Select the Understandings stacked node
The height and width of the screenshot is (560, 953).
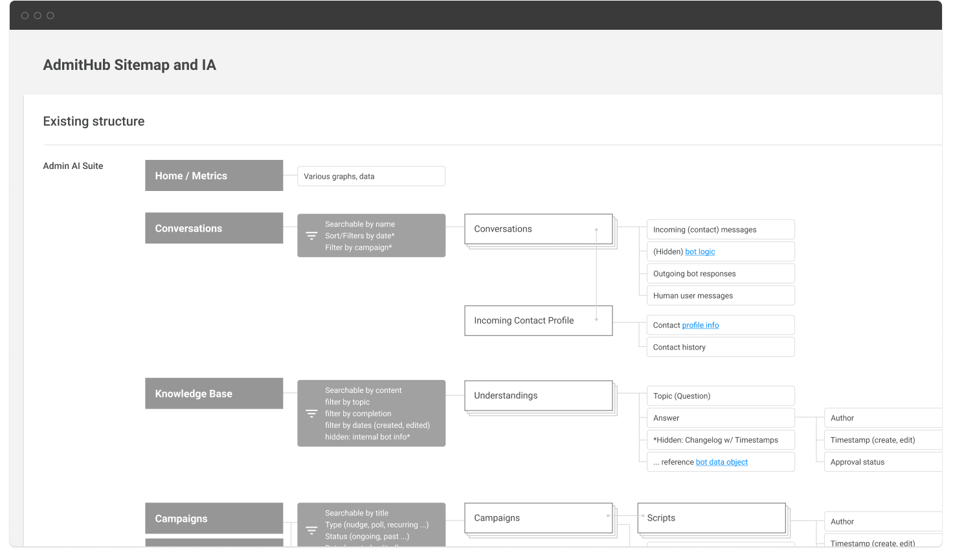point(538,396)
